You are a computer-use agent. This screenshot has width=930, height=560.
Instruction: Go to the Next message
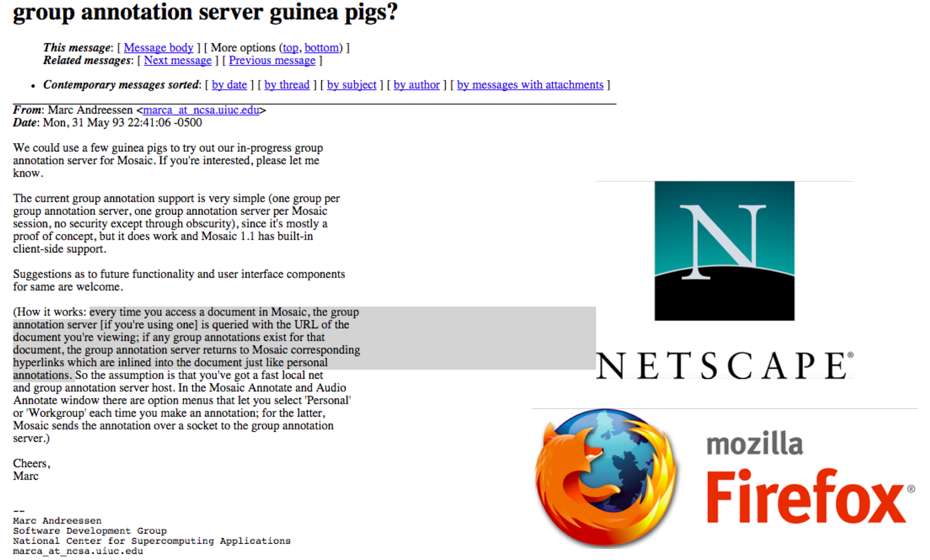(x=178, y=60)
